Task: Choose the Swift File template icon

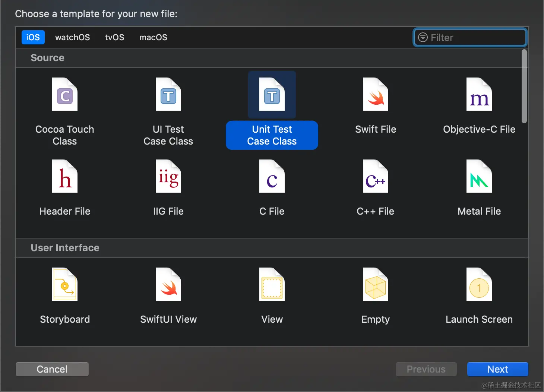Action: 376,94
